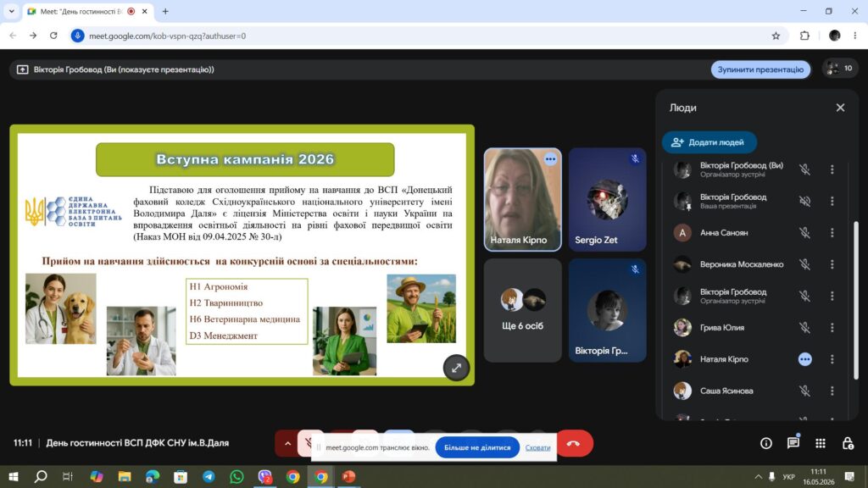Click the presentation slide Вступна кампанія 2026
The image size is (868, 488).
point(242,255)
